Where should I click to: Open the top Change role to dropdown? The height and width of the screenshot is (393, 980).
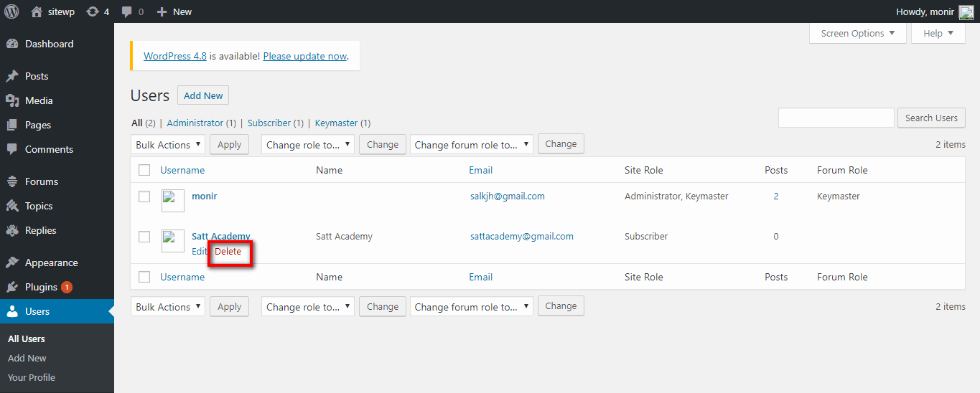[x=308, y=144]
